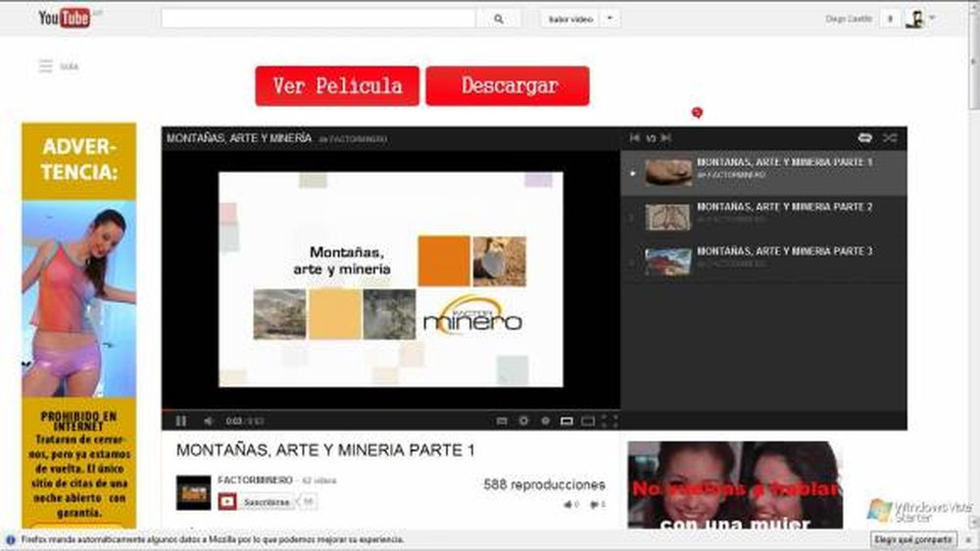
Task: Click the 'No vuelvas a hablar' ad image
Action: click(x=735, y=485)
